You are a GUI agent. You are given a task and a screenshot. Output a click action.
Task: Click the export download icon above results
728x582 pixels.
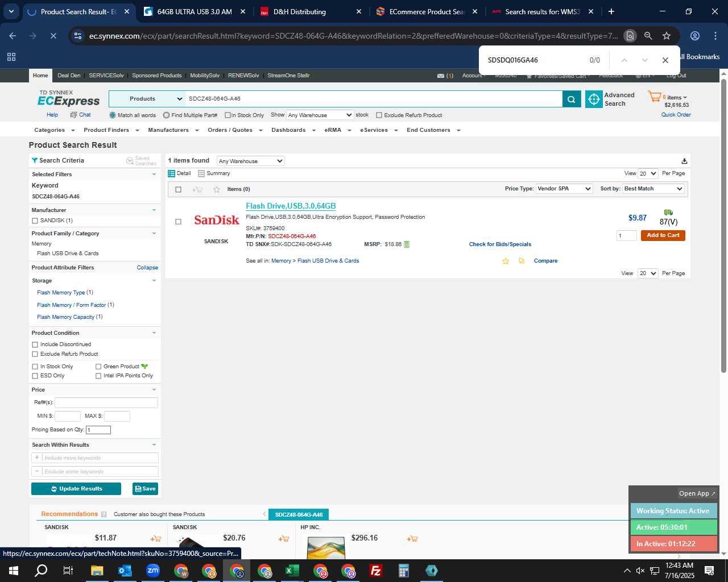pos(684,161)
